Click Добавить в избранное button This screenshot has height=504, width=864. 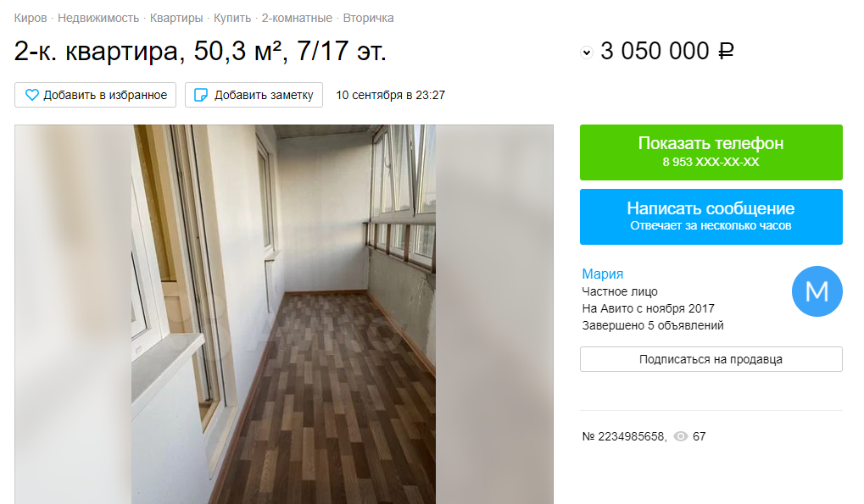[x=95, y=95]
